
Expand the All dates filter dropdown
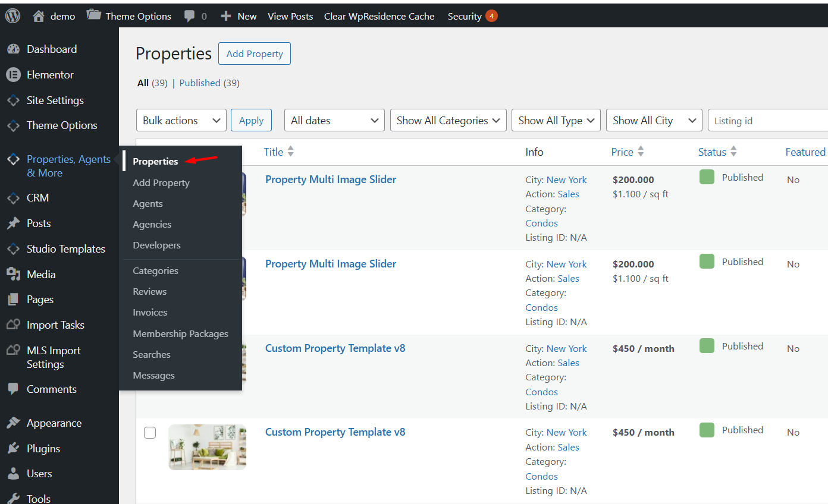point(335,121)
